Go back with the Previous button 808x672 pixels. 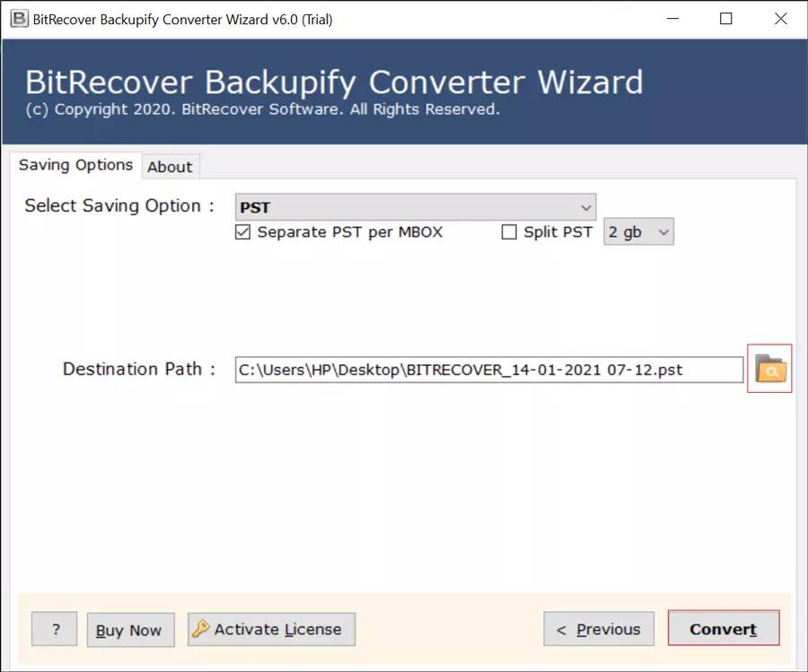click(x=599, y=629)
